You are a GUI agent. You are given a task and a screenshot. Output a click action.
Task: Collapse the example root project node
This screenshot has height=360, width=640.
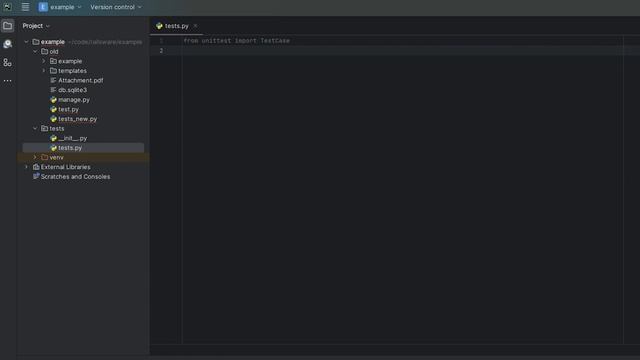[x=27, y=42]
